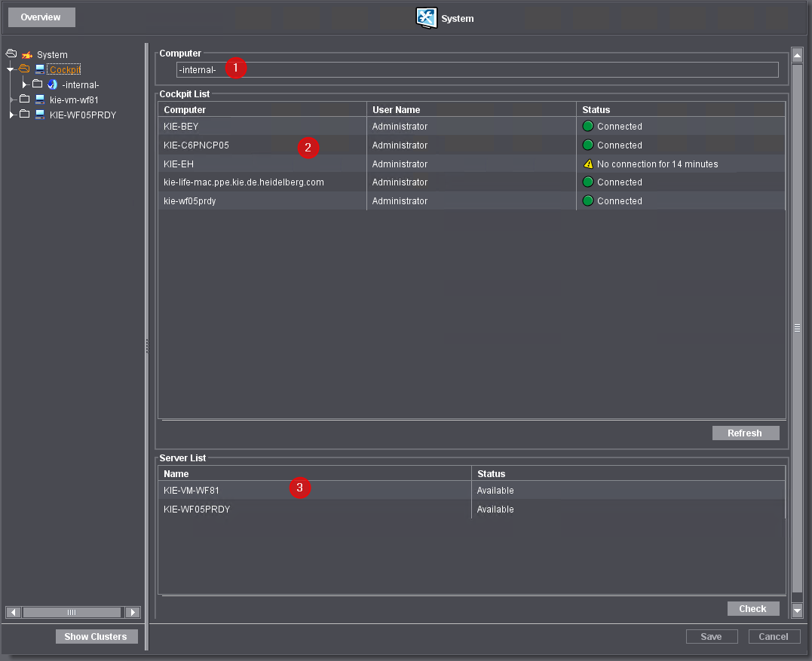The height and width of the screenshot is (661, 812).
Task: Click the Check button under Server List
Action: pos(752,609)
